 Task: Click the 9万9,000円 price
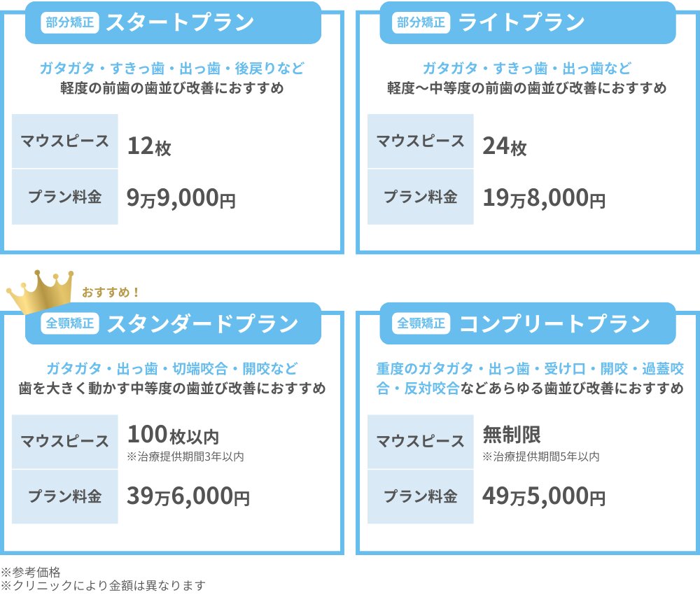(x=181, y=198)
